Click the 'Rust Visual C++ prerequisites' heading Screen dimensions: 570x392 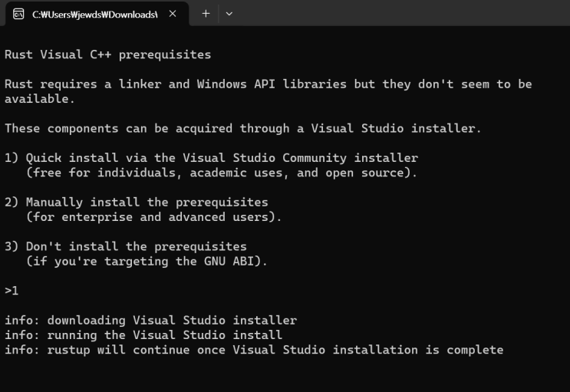(x=107, y=54)
